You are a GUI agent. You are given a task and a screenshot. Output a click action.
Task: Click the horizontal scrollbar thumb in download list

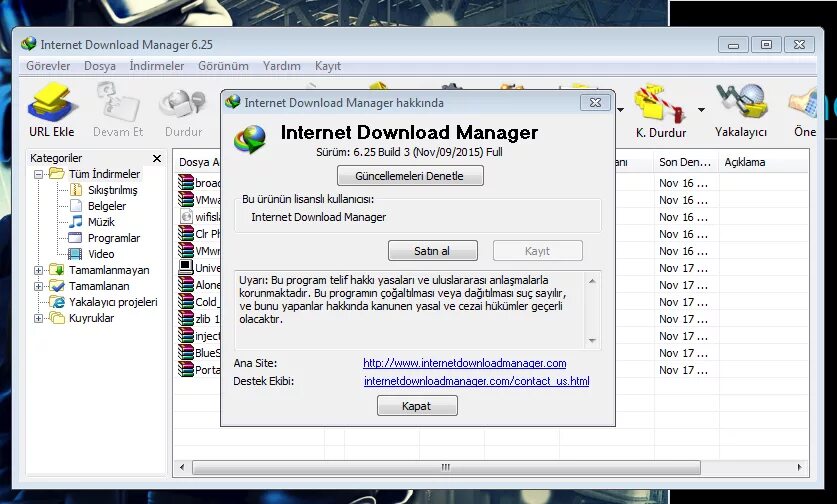coord(446,467)
